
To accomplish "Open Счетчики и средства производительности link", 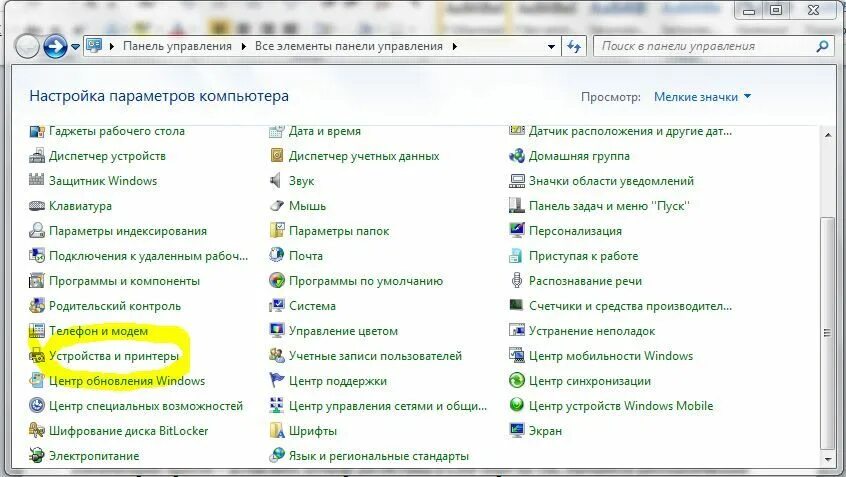I will coord(630,306).
